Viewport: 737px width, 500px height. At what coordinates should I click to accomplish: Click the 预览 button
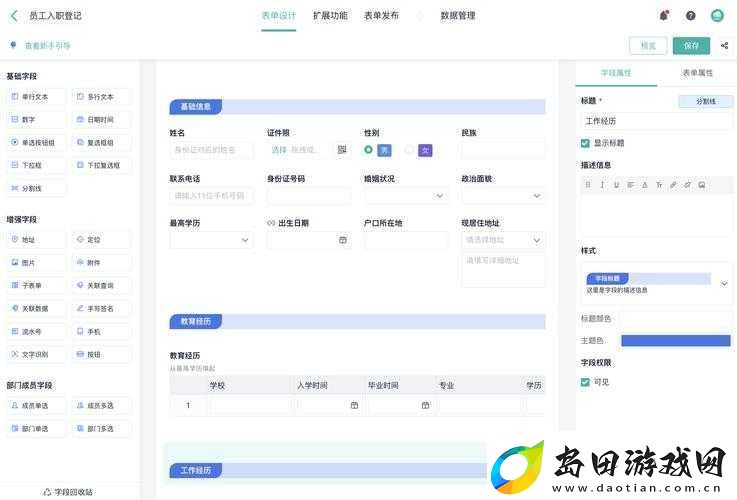coord(648,46)
